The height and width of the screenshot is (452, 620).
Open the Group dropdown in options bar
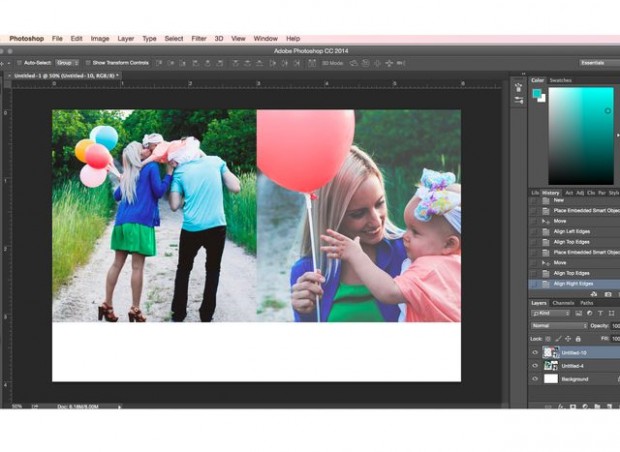coord(67,62)
